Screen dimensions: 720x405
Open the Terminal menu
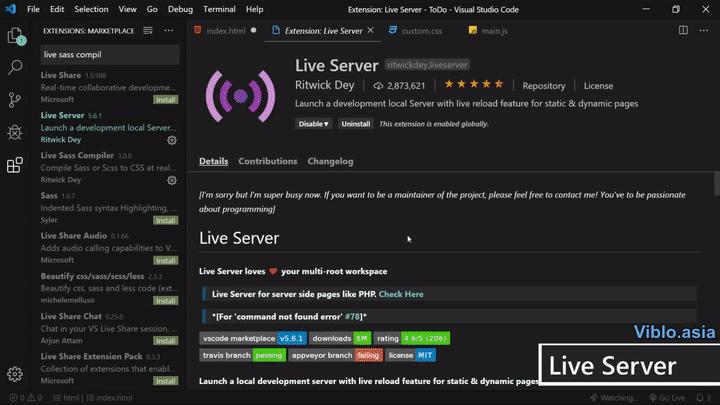tap(219, 9)
